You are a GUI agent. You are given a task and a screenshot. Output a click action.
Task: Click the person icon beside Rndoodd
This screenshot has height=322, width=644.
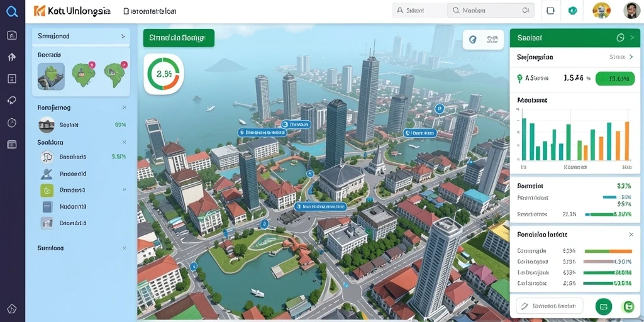47,174
